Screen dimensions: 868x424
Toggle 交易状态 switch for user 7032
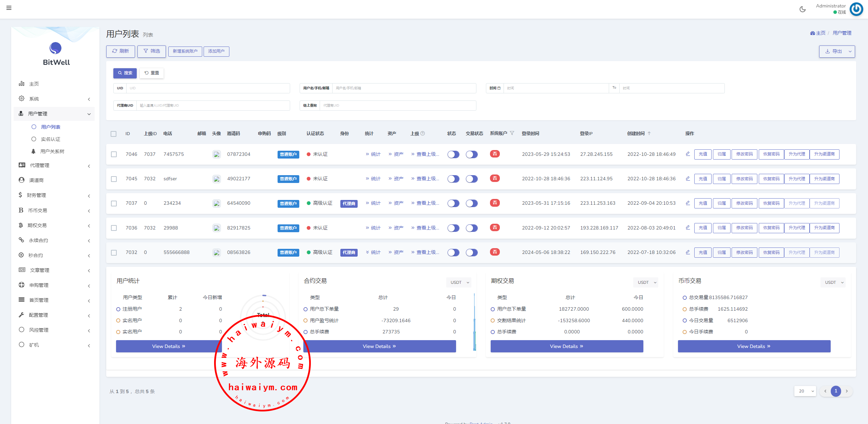(x=471, y=253)
